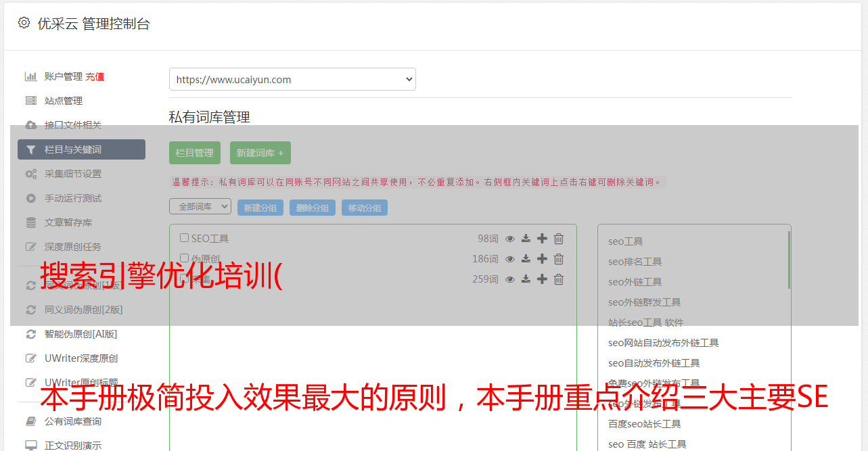Viewport: 868px width, 451px height.
Task: Click the 删除分组 button
Action: (313, 208)
